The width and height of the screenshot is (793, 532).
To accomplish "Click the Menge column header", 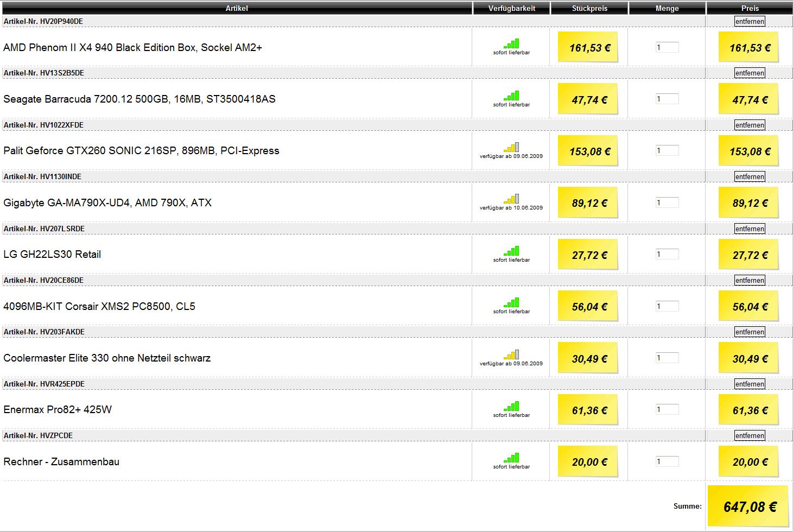I will (x=667, y=8).
